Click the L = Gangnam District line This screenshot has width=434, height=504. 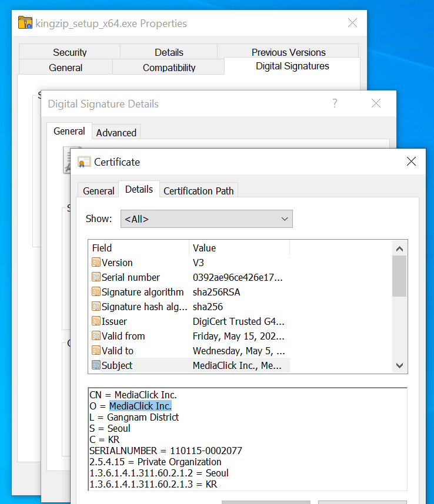[134, 417]
